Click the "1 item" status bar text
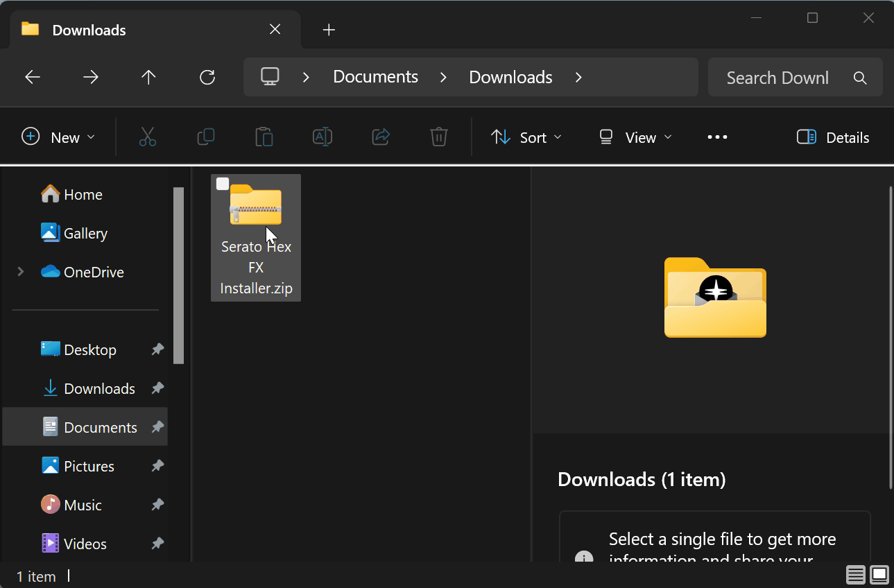The image size is (894, 588). (36, 576)
